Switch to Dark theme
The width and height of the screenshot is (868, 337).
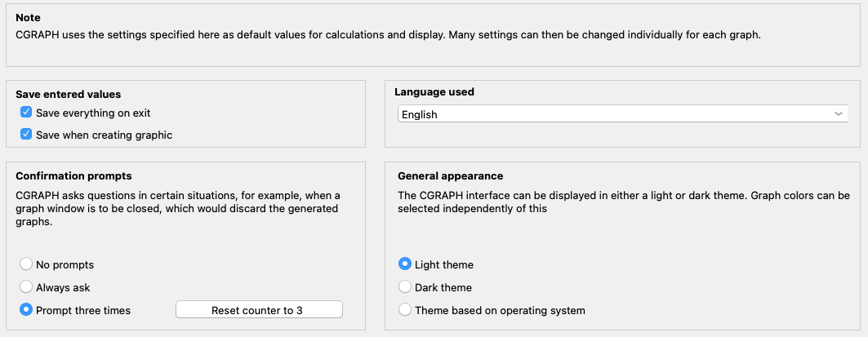pyautogui.click(x=404, y=287)
